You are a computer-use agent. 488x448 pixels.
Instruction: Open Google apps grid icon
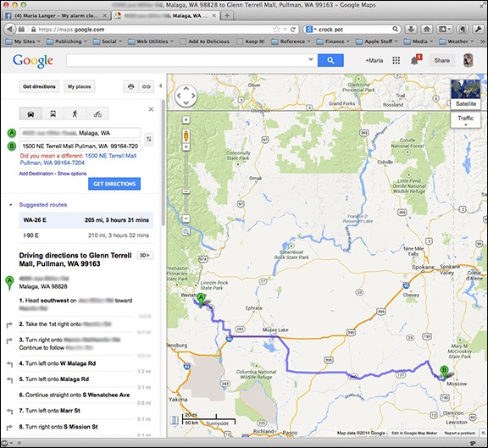click(396, 60)
